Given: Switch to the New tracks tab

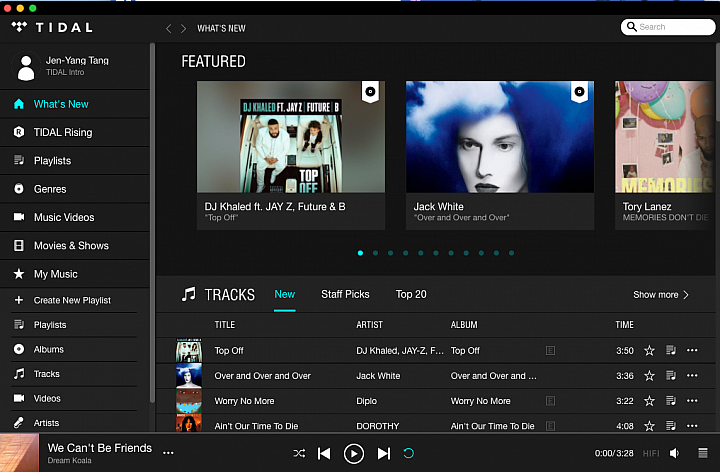Looking at the screenshot, I should click(x=285, y=294).
